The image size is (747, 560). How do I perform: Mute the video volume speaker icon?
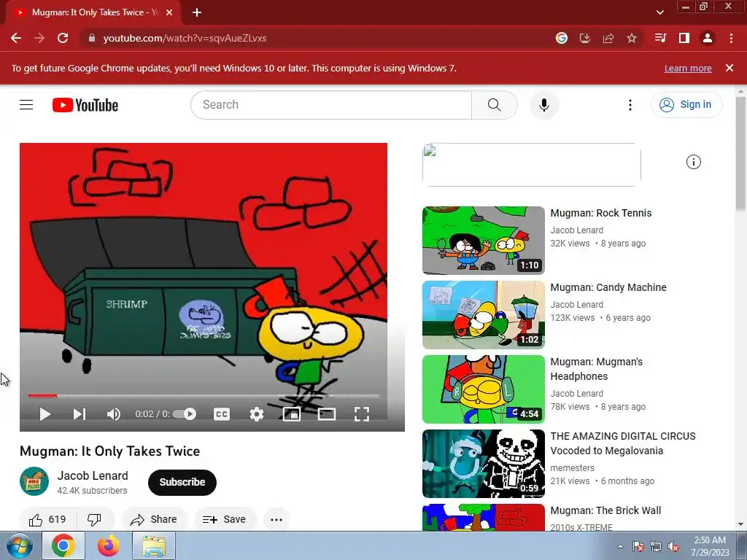click(113, 414)
